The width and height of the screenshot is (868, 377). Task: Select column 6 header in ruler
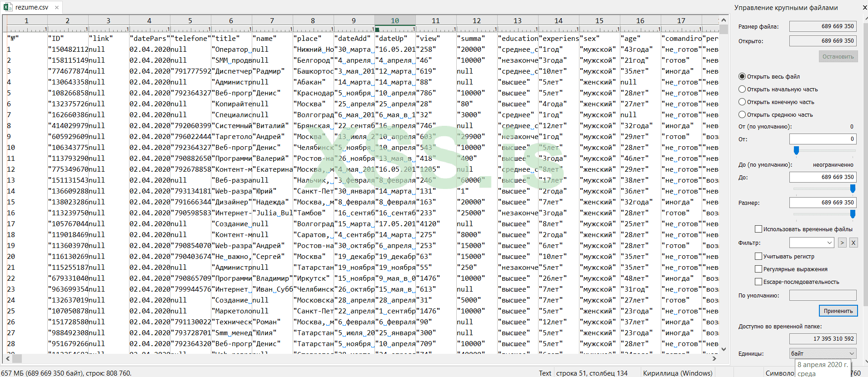tap(231, 20)
